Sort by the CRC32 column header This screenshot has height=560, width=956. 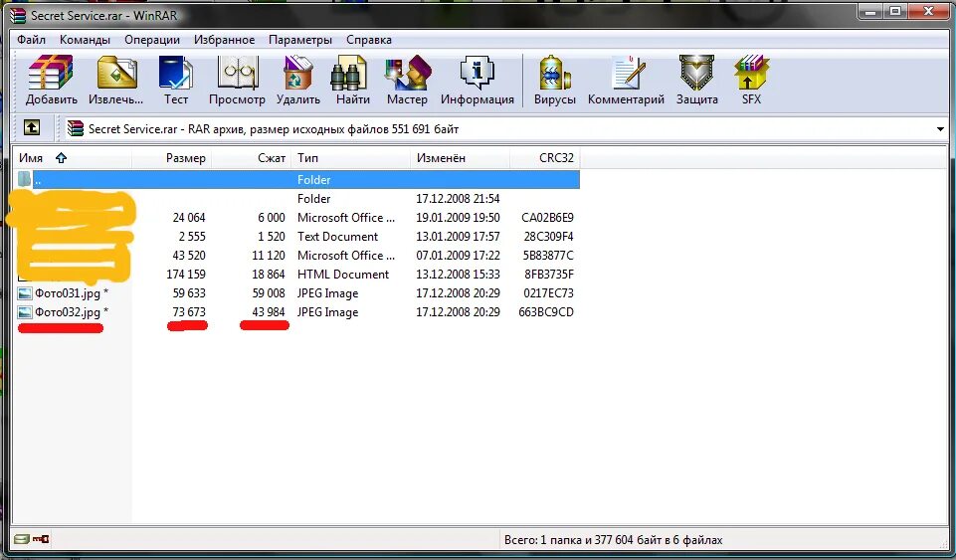pyautogui.click(x=545, y=158)
